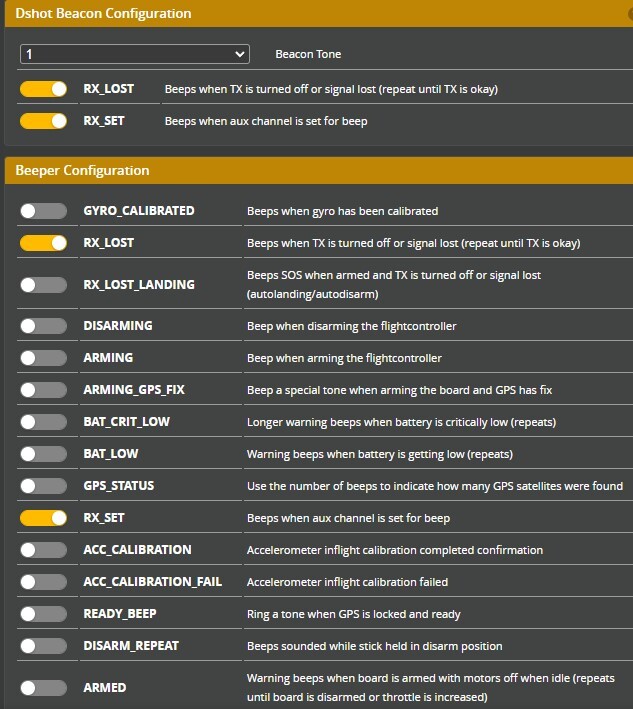This screenshot has width=633, height=709.
Task: Turn on the BAT_LOW beeper toggle
Action: 43,454
